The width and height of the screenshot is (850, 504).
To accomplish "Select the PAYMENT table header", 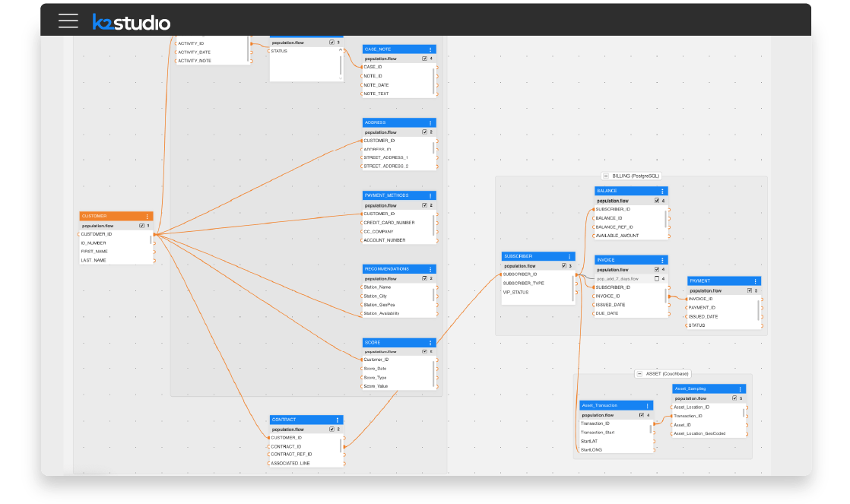I will coord(725,281).
